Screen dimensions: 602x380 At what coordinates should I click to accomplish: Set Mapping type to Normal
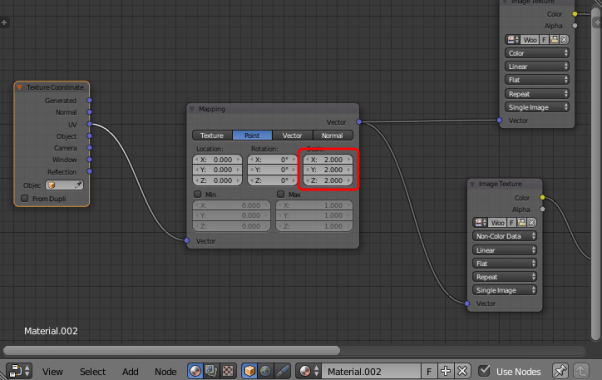pyautogui.click(x=332, y=135)
